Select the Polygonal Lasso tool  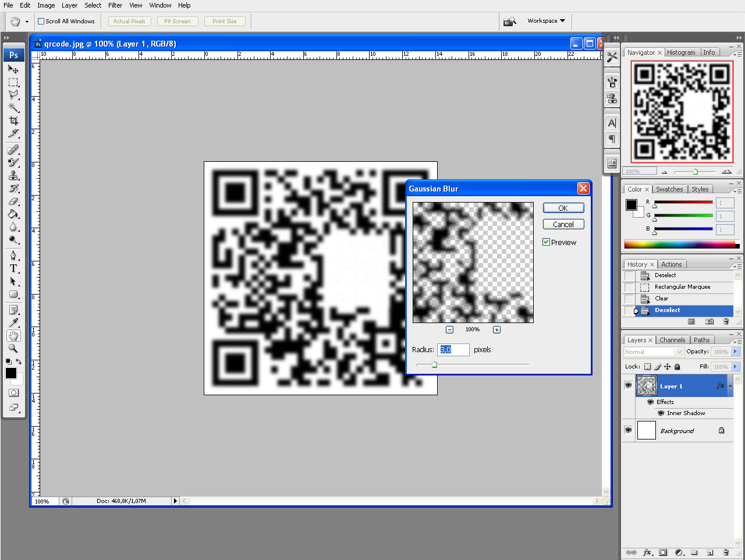click(x=13, y=95)
